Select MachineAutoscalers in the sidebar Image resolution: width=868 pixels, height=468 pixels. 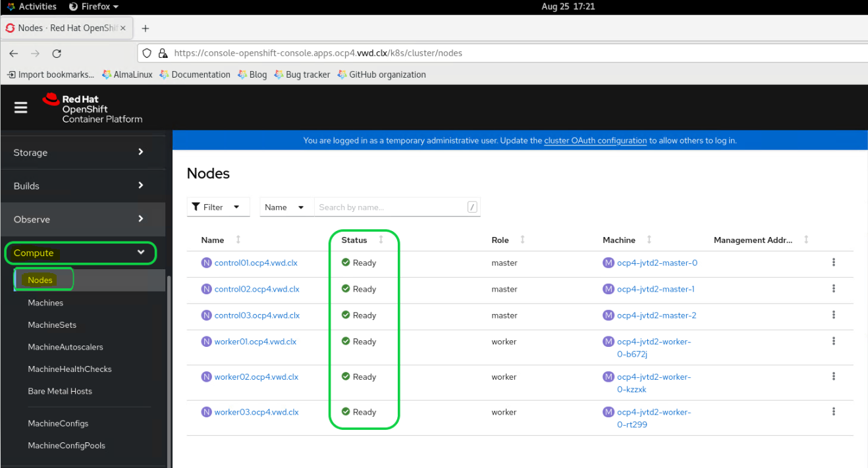(65, 347)
